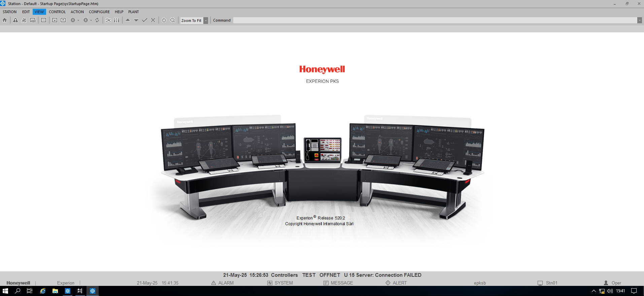Open the ACTION menu
The width and height of the screenshot is (644, 296).
point(77,12)
